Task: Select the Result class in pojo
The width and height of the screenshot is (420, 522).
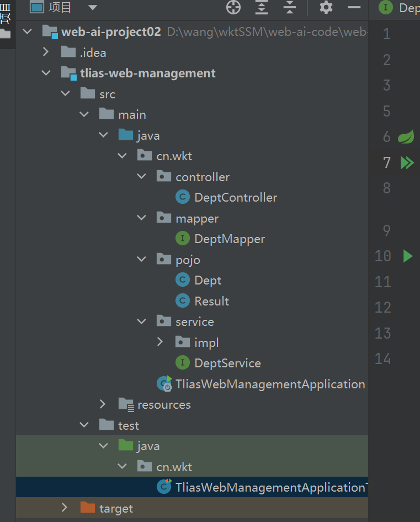Action: 211,301
